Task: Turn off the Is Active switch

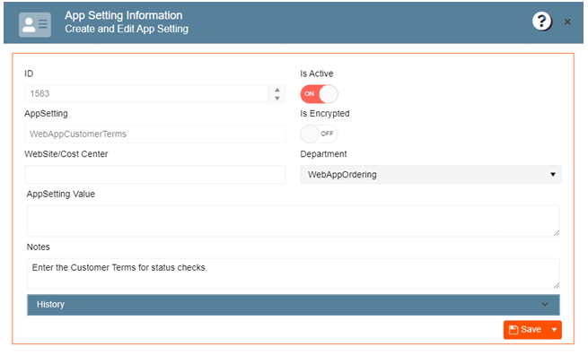Action: 319,94
